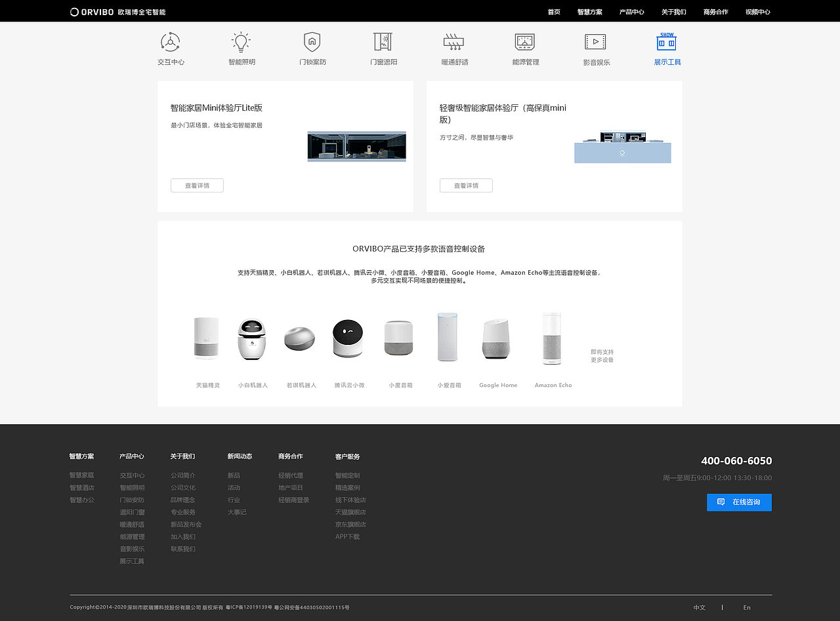This screenshot has width=840, height=621.
Task: Open 京东旗舰店 footer link
Action: [x=351, y=525]
